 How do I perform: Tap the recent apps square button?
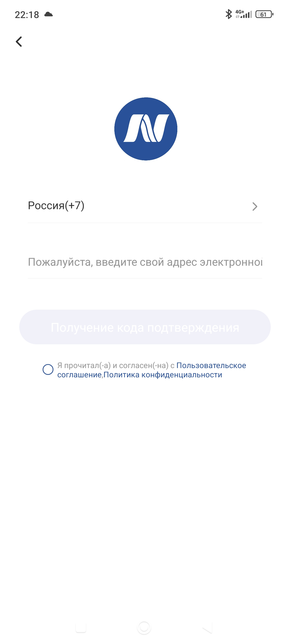coord(81,627)
